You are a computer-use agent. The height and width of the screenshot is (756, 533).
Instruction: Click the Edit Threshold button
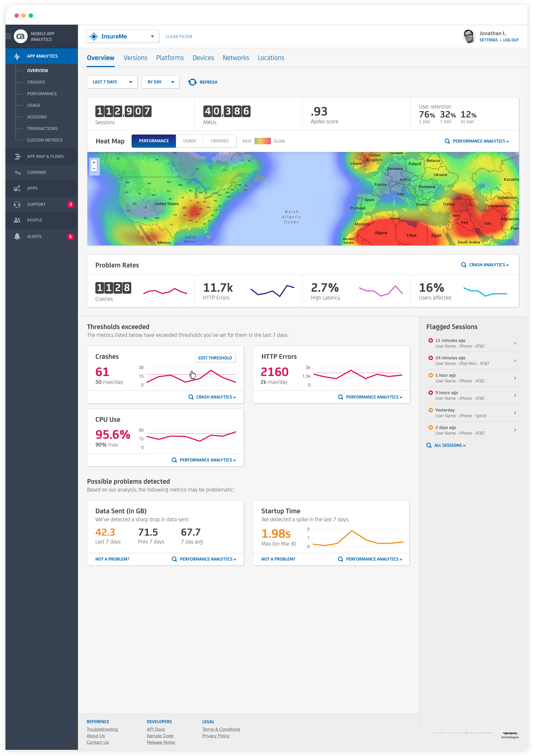coord(215,358)
